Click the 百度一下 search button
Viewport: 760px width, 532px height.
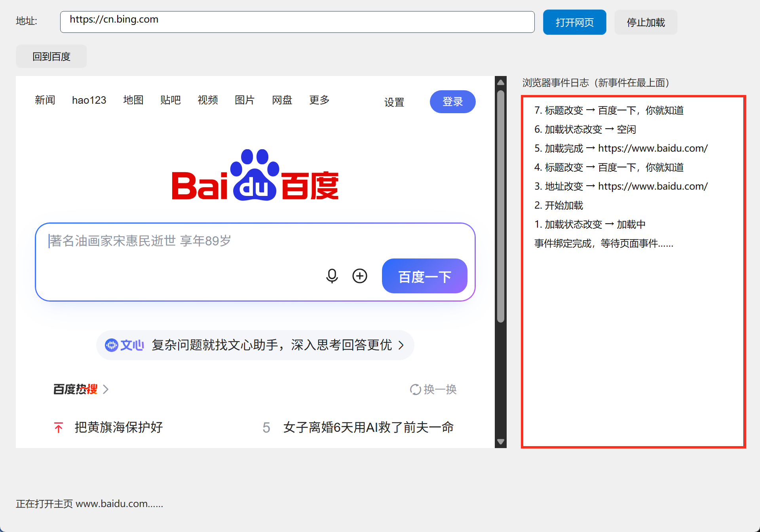pos(424,276)
